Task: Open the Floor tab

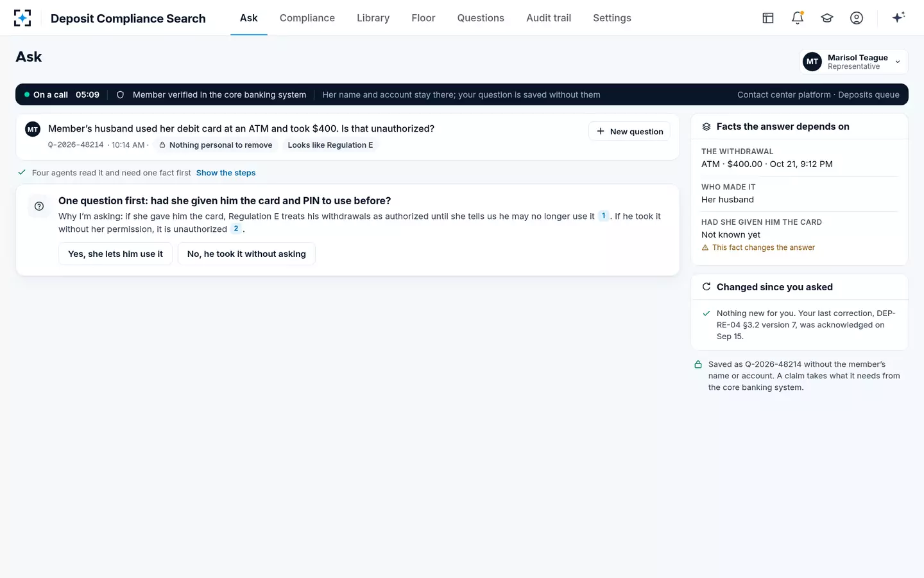Action: pyautogui.click(x=424, y=18)
